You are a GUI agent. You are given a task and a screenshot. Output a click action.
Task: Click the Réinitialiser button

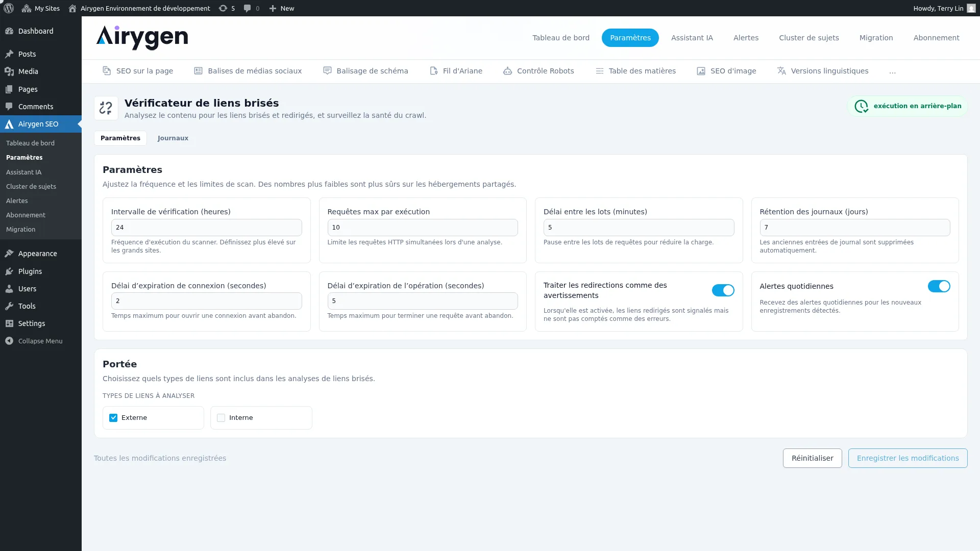(813, 458)
